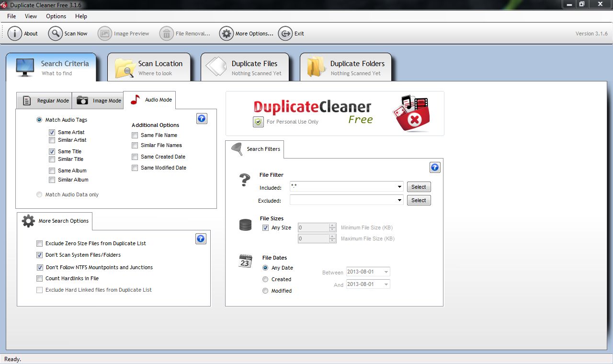This screenshot has width=613, height=364.
Task: Open the Between date picker dropdown
Action: [386, 272]
